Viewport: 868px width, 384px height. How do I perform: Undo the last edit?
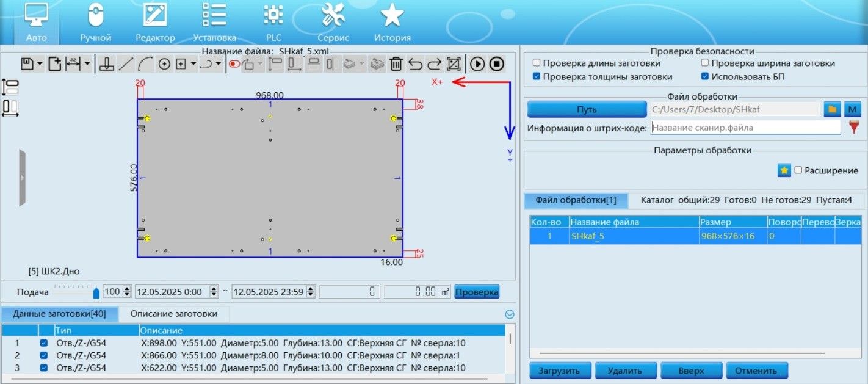(x=415, y=63)
